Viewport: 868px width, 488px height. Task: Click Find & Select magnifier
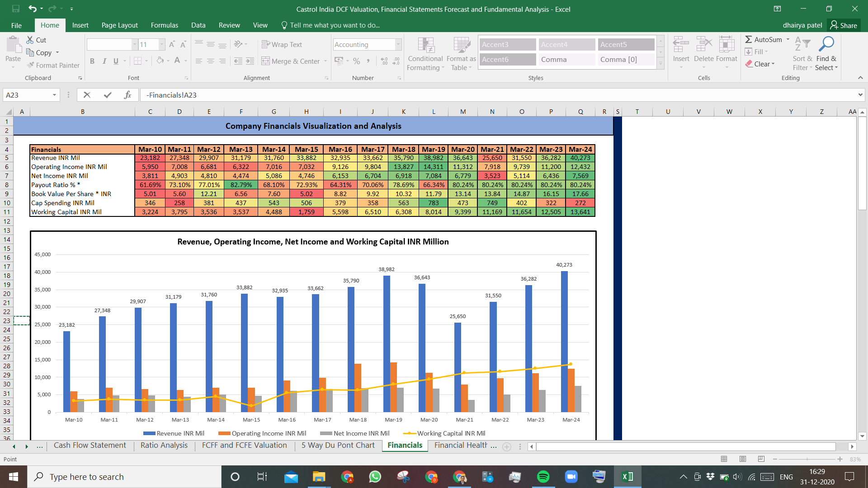pos(826,44)
